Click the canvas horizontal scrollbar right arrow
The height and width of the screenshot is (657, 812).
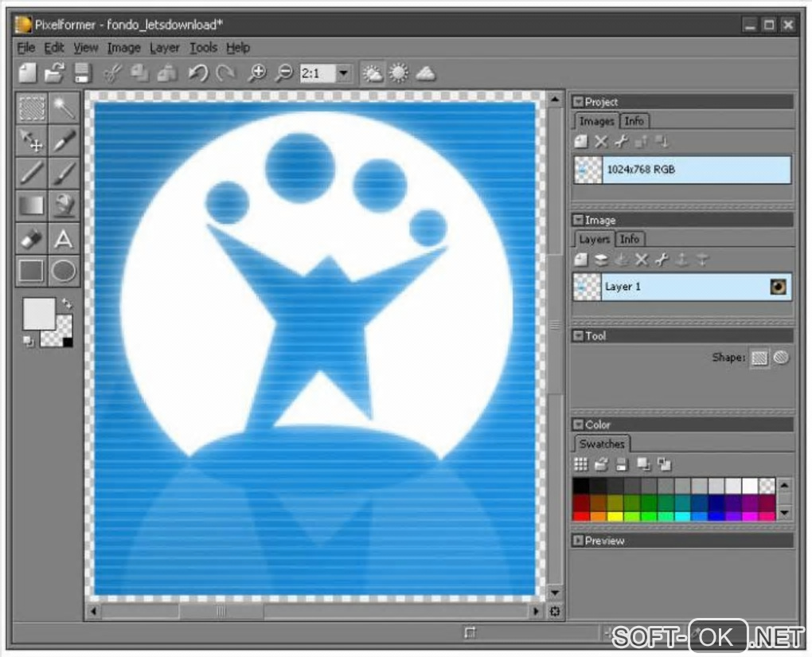[x=536, y=612]
